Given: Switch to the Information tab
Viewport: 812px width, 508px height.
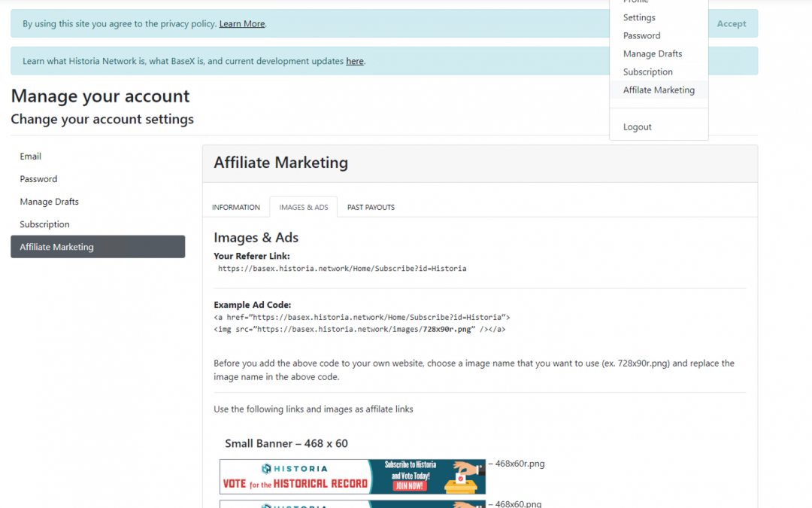Looking at the screenshot, I should tap(236, 207).
